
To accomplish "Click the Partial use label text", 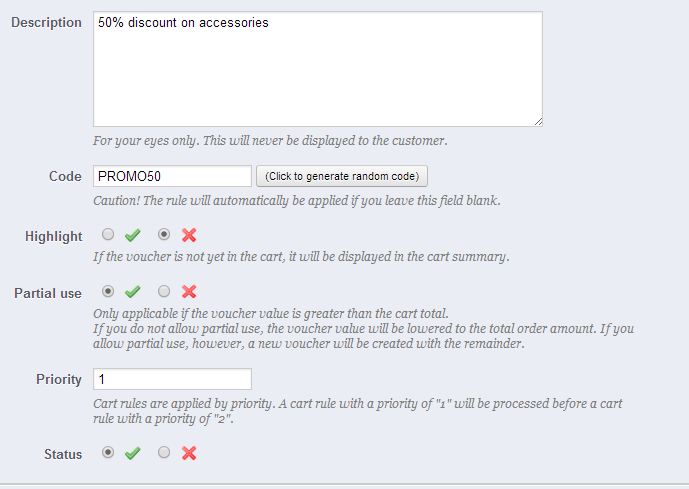I will point(48,293).
